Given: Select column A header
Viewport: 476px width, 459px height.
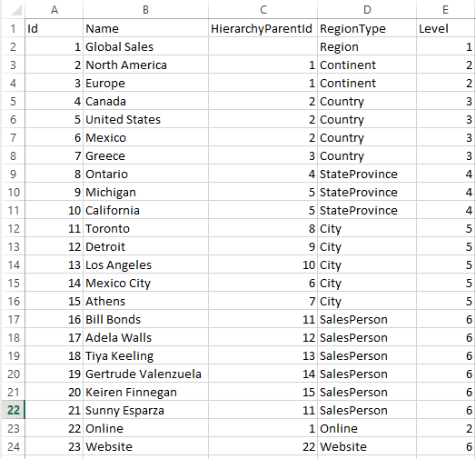Looking at the screenshot, I should tap(54, 10).
